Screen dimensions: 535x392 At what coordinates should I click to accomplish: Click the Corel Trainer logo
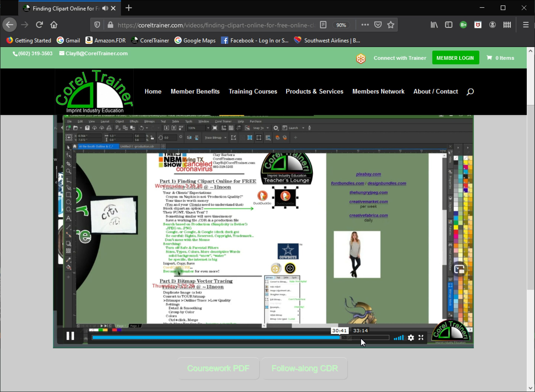(x=94, y=92)
